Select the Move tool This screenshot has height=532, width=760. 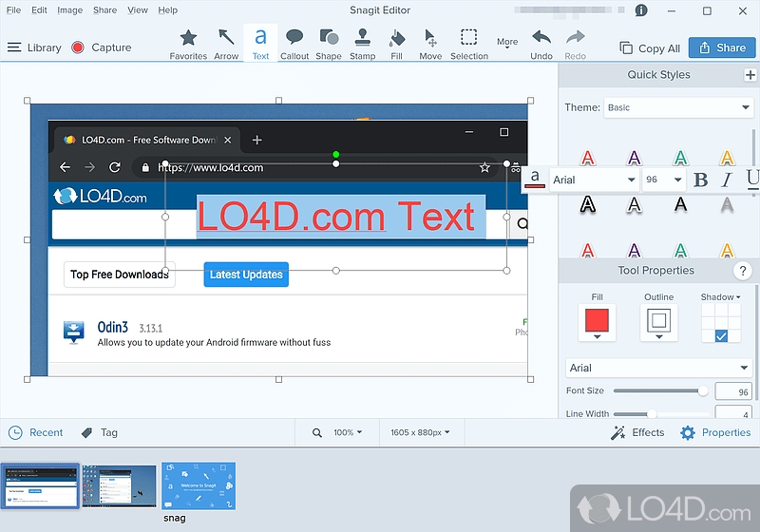tap(430, 44)
